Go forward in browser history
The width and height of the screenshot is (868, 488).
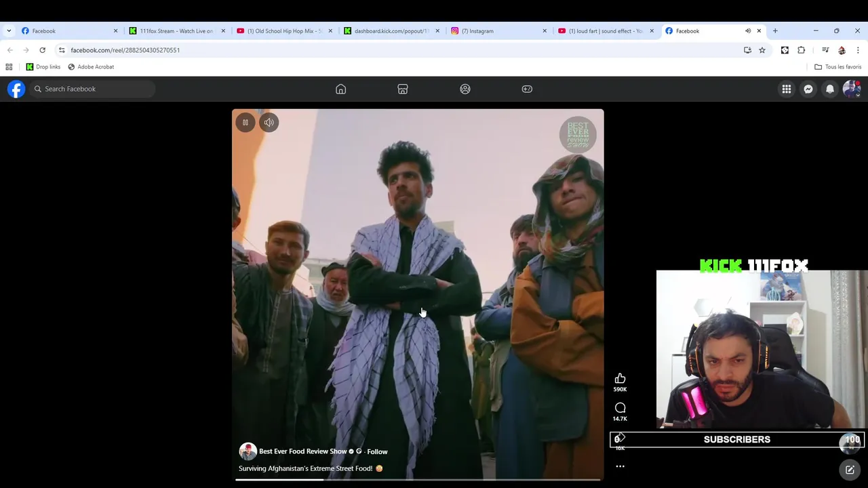(26, 50)
